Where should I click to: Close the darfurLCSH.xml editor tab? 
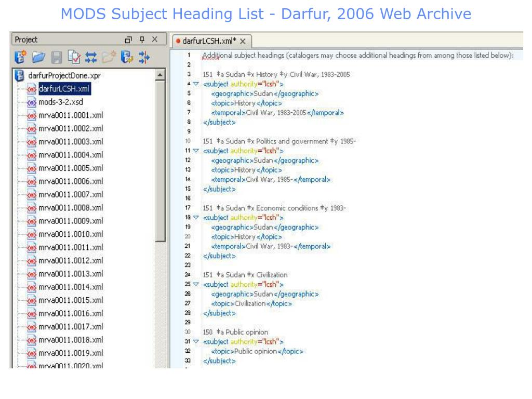click(243, 42)
